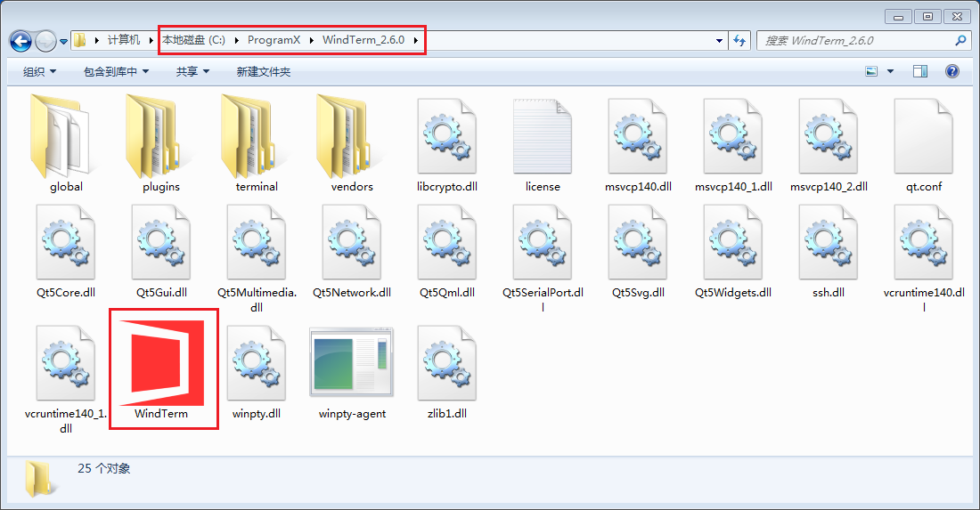Select the libcrypto.dll file
The width and height of the screenshot is (980, 510).
pos(446,137)
